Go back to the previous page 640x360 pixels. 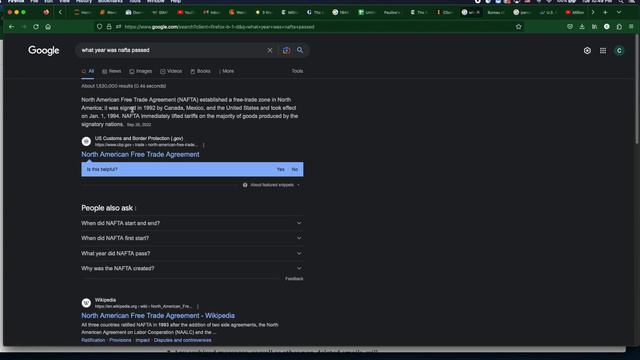click(11, 27)
